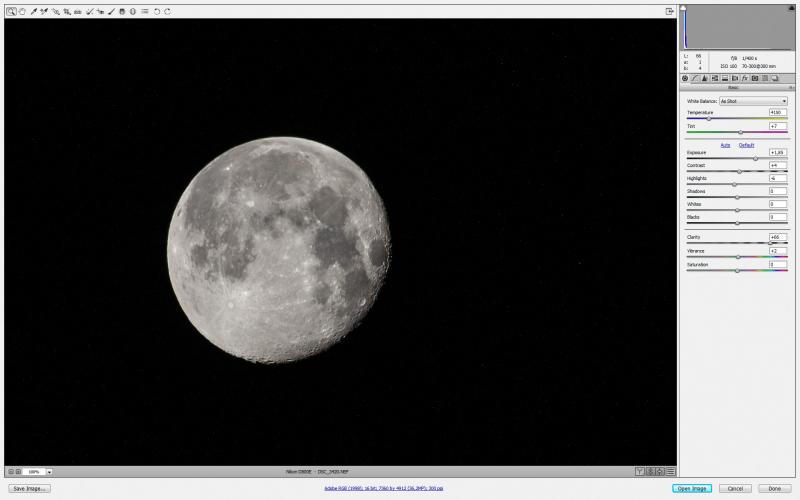Click the Exposure value field

point(778,152)
